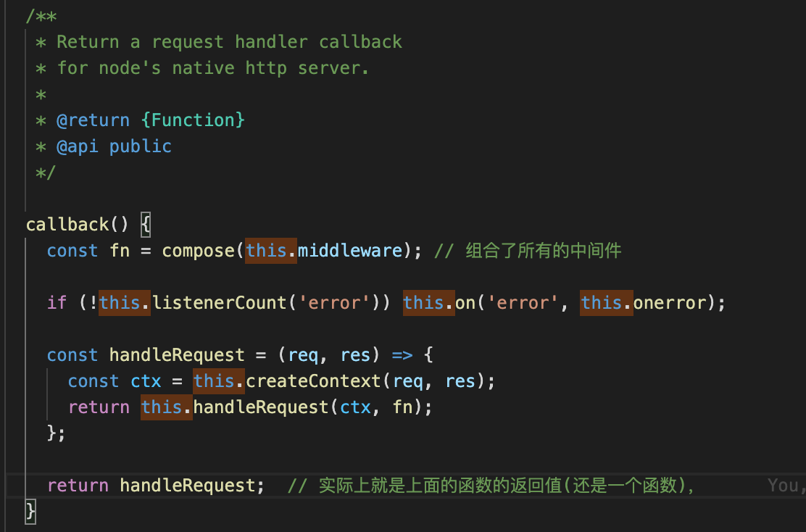Click the 'Return a request handler callback' comment

[x=229, y=41]
